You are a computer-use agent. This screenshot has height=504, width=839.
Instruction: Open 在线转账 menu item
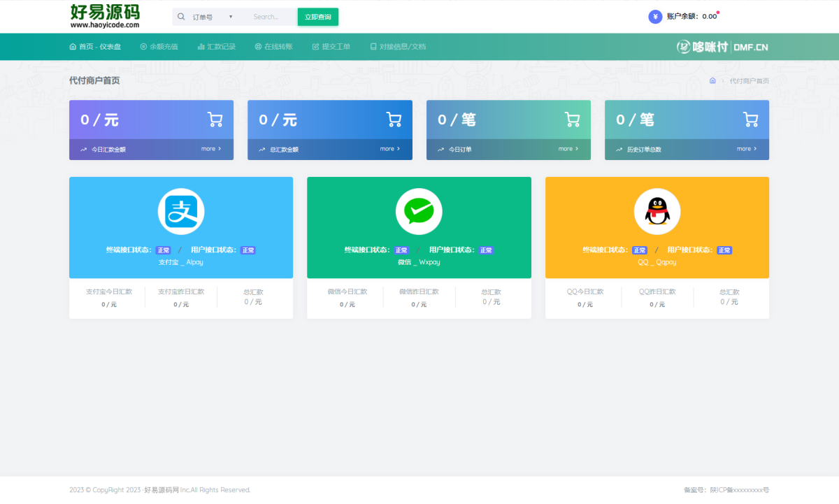pyautogui.click(x=274, y=47)
